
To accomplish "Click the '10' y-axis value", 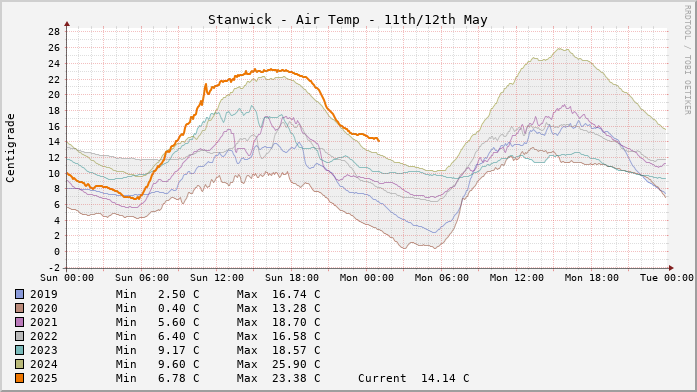I will click(54, 174).
